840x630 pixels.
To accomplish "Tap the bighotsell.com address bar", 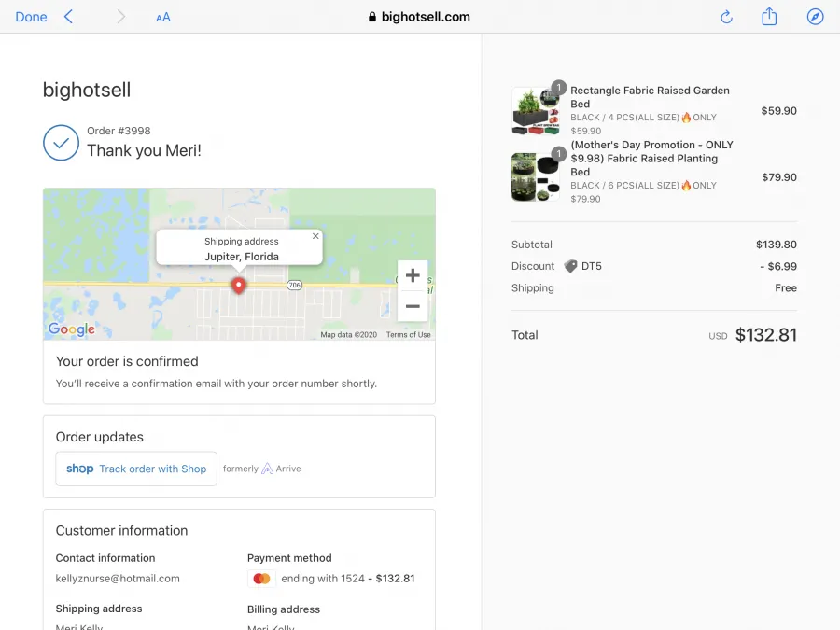I will 419,17.
